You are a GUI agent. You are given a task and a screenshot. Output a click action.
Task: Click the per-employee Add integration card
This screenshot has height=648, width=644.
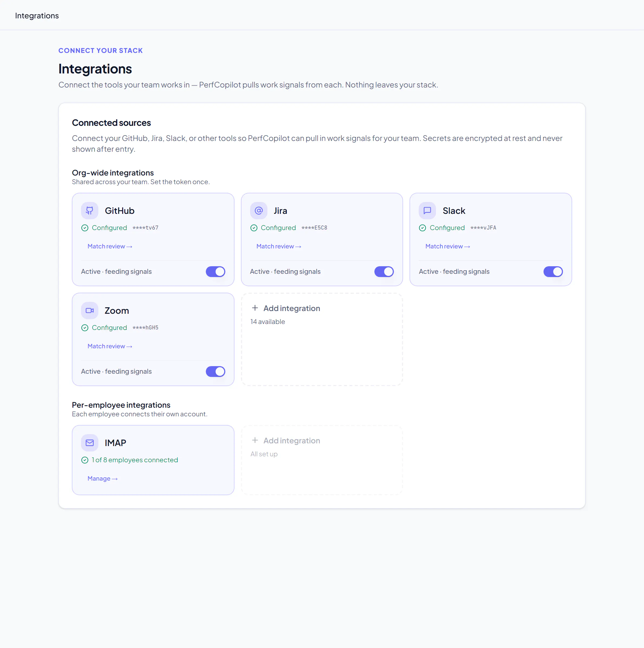pos(322,460)
